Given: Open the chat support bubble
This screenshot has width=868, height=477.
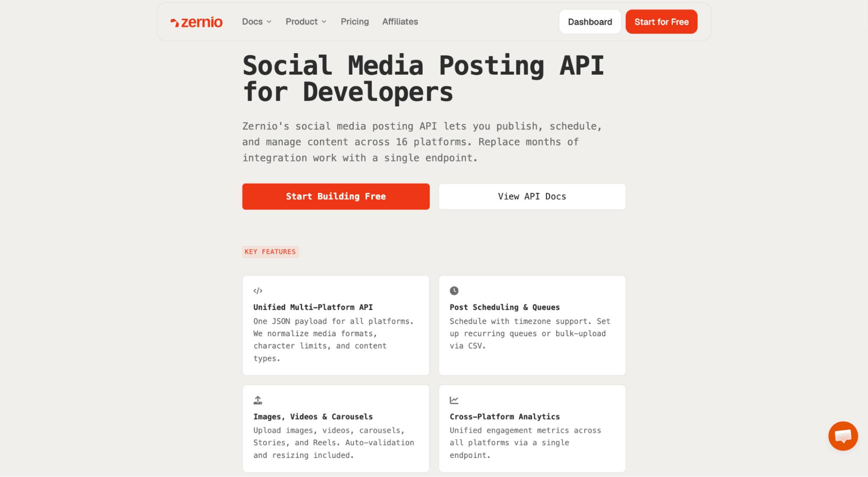Looking at the screenshot, I should click(x=843, y=436).
